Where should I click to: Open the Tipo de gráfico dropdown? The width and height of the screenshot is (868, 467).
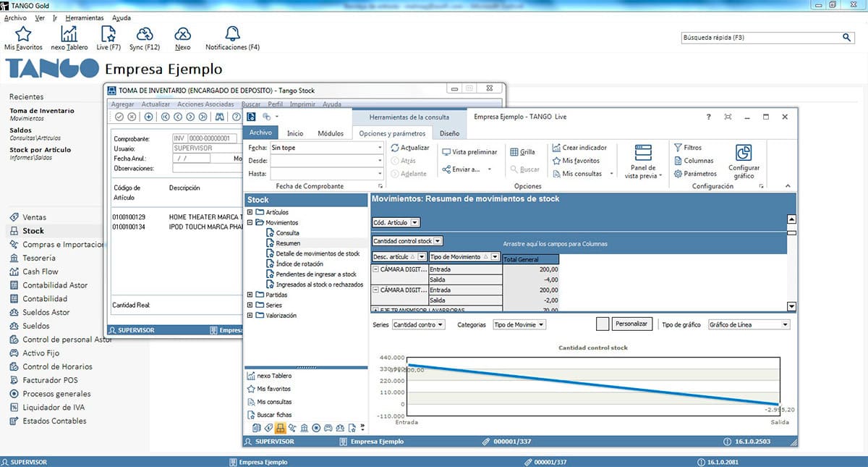coord(749,325)
